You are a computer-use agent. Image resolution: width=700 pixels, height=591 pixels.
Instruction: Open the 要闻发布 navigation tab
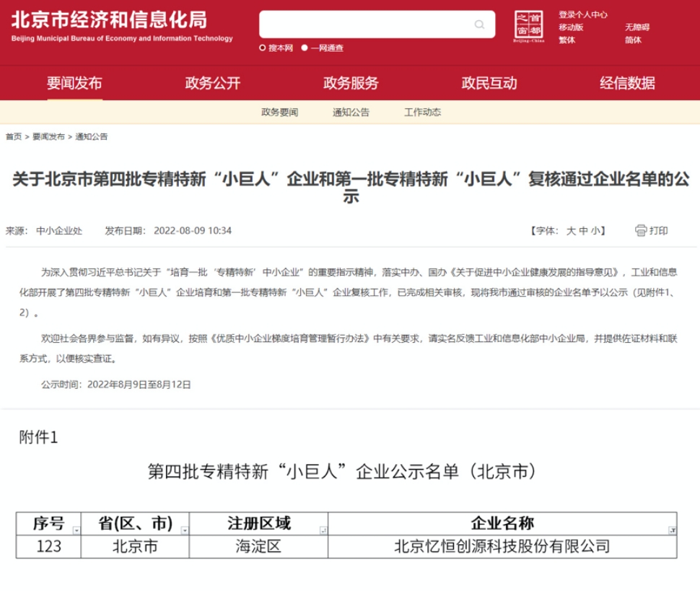[x=74, y=83]
